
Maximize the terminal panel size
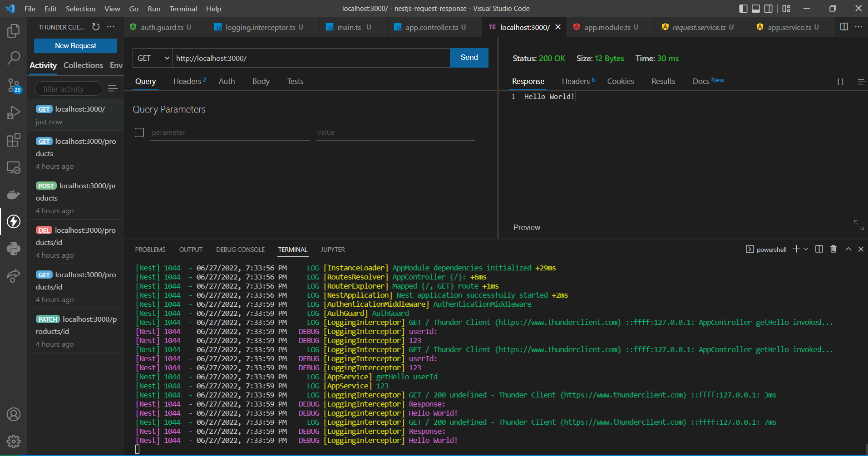pos(848,249)
